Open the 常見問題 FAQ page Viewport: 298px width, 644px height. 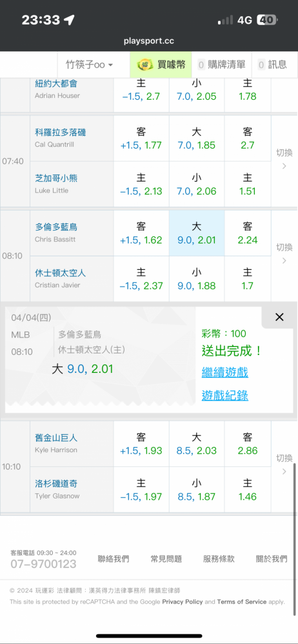tap(166, 558)
